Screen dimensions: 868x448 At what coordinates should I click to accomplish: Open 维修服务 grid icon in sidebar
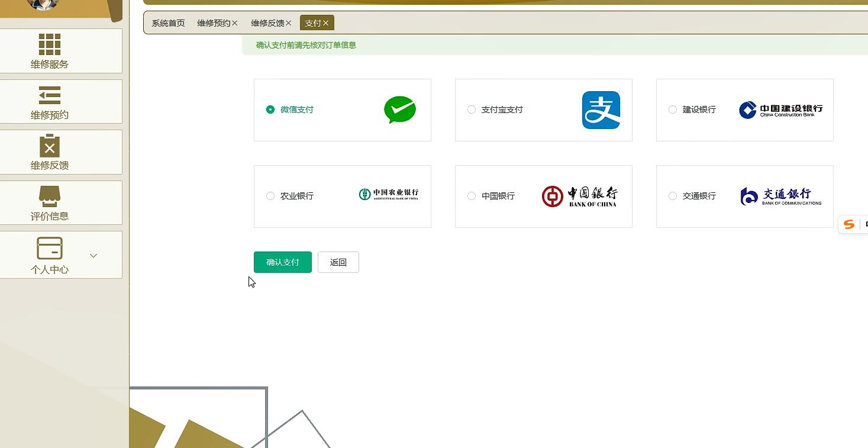click(x=50, y=44)
